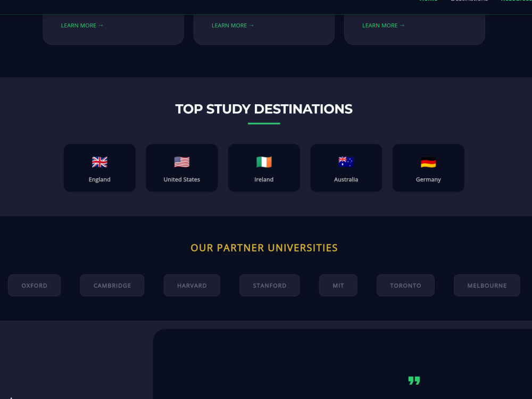Click the green quotation mark icon

point(414,380)
